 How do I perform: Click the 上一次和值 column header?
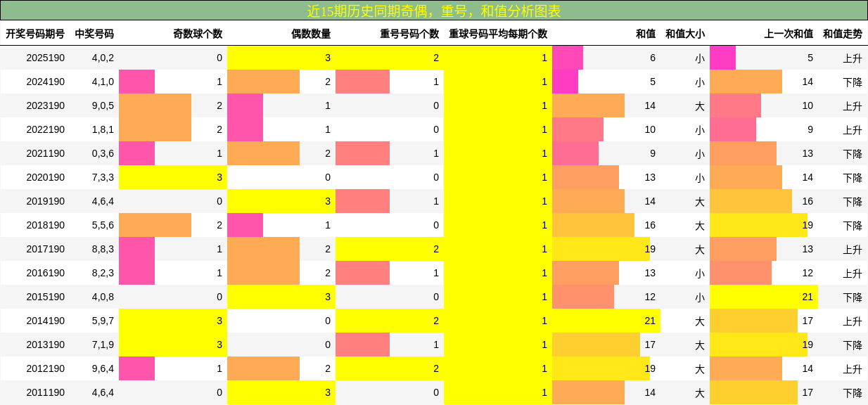789,33
